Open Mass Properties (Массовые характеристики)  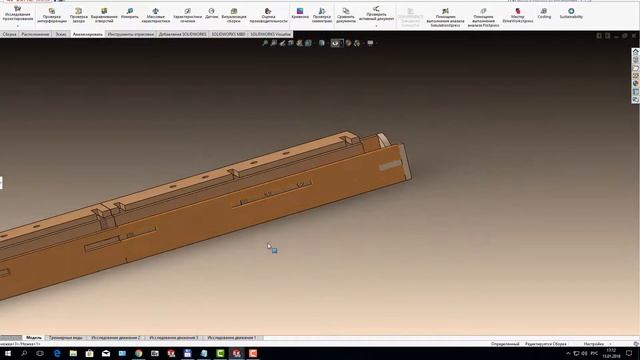(156, 16)
